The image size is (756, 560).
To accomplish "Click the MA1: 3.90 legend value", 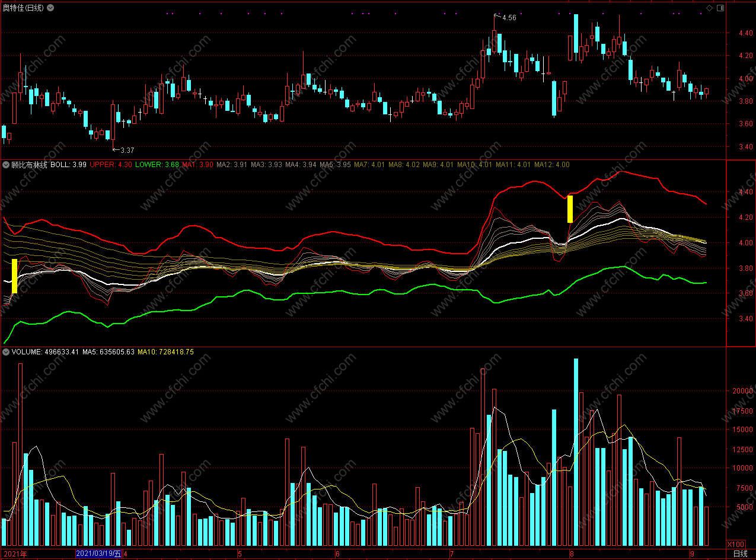I will tap(198, 165).
